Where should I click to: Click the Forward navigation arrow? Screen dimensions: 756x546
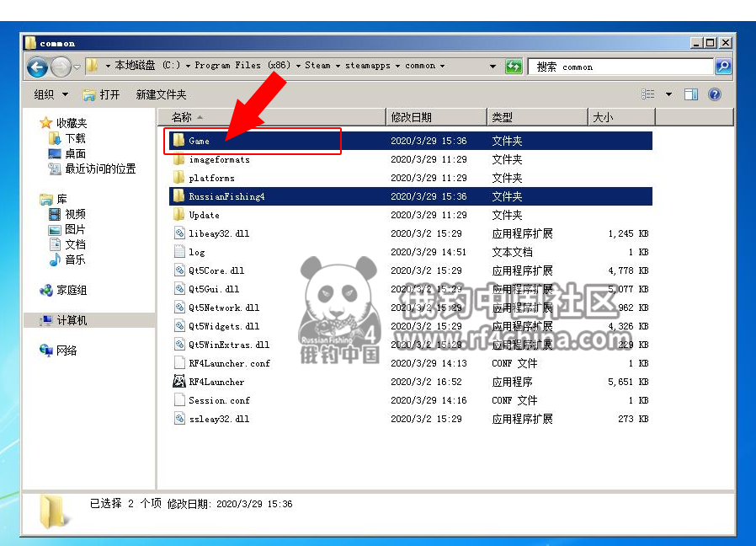coord(61,67)
